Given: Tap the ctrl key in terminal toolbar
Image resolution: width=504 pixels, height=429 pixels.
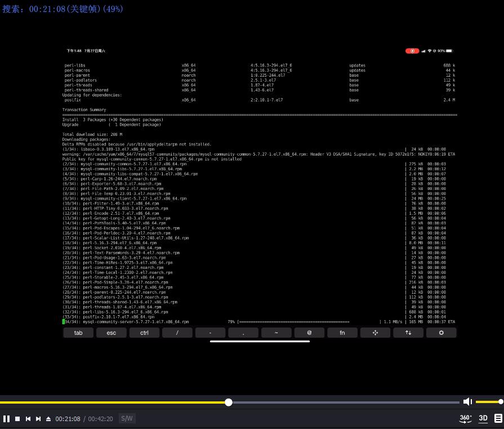Looking at the screenshot, I should click(144, 333).
